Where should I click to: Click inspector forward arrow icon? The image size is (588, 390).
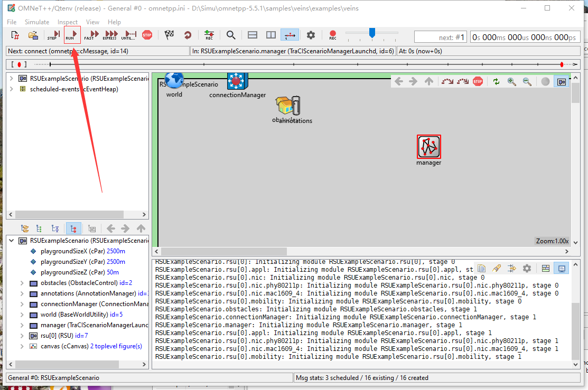[125, 229]
